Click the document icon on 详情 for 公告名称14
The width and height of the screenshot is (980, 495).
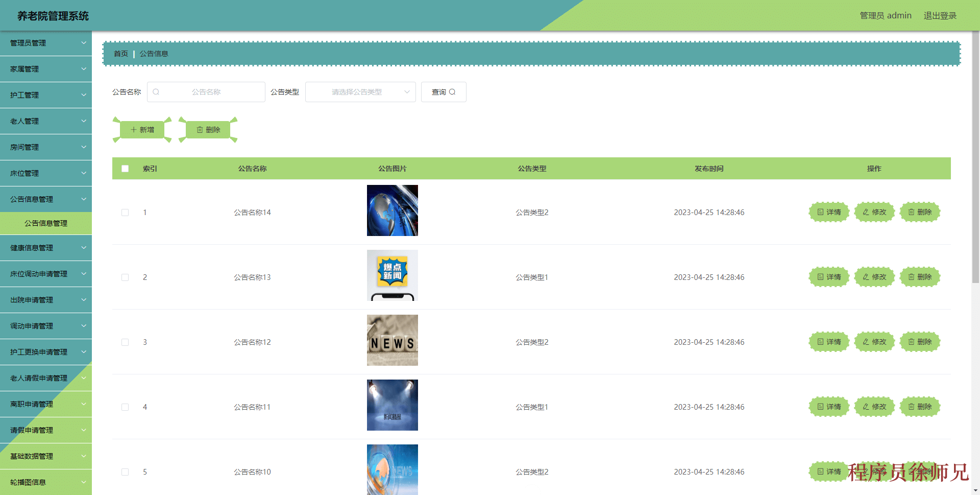tap(820, 212)
